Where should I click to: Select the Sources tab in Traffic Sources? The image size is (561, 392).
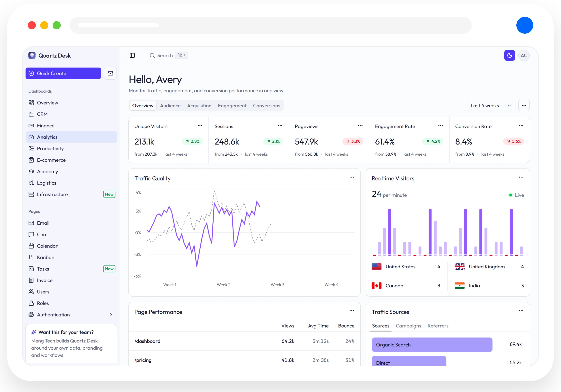(x=381, y=326)
